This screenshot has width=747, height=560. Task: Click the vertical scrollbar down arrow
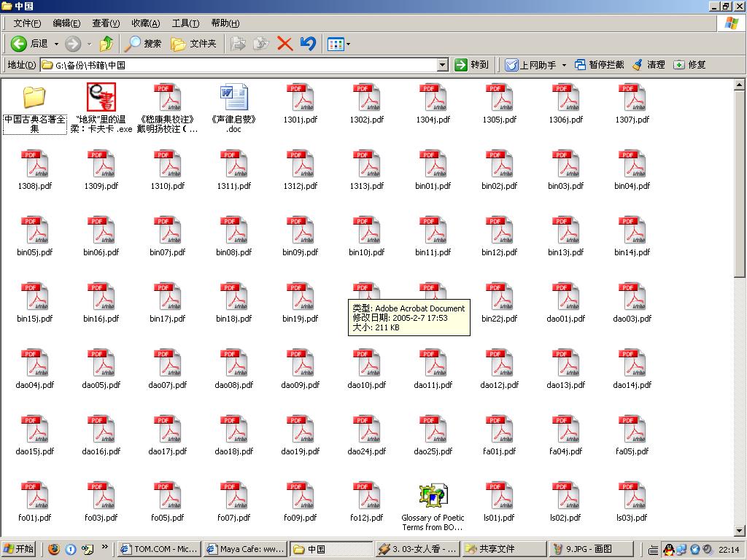(740, 530)
